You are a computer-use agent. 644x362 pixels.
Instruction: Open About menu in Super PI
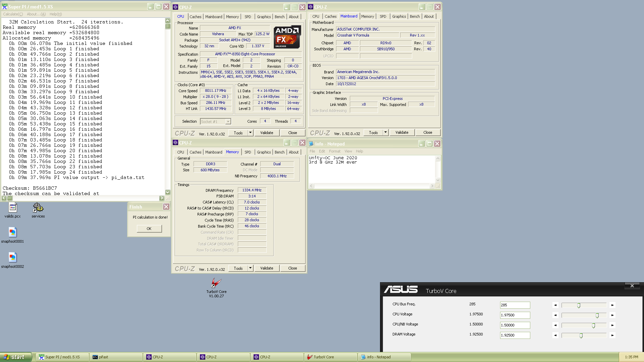pos(36,14)
